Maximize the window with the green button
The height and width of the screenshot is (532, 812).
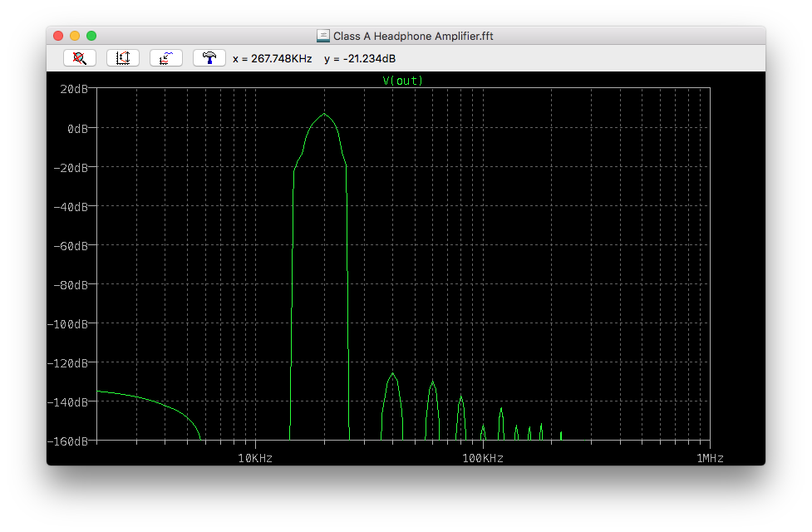[91, 36]
